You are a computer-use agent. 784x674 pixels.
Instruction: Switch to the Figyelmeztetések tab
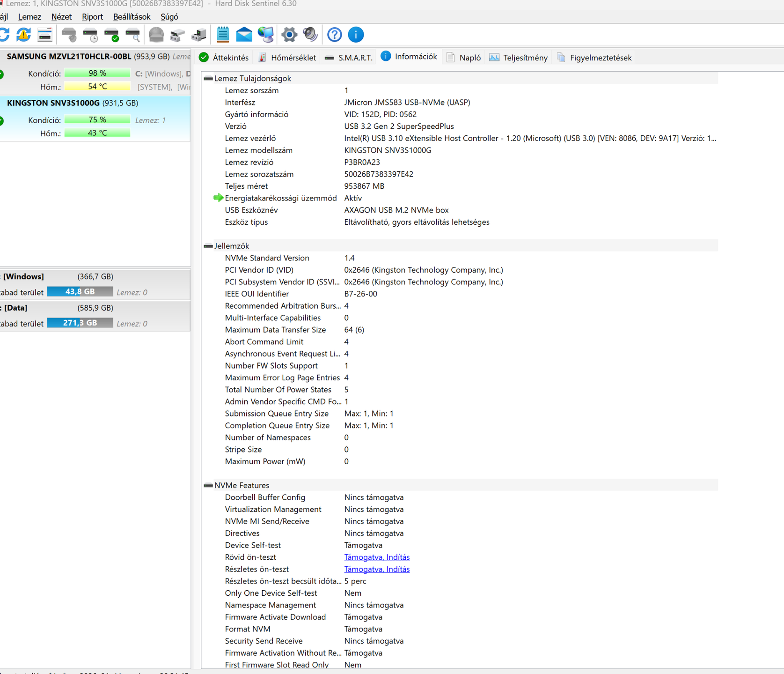[594, 58]
